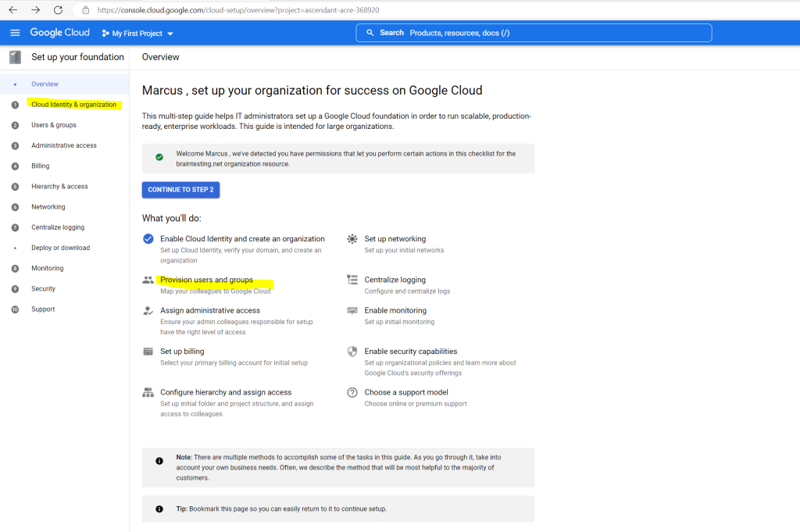Open the My First Project dropdown

click(137, 33)
